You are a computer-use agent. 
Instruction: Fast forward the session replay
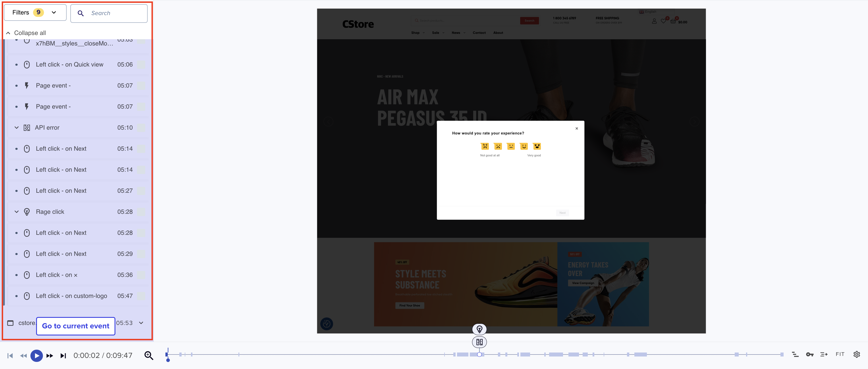pyautogui.click(x=49, y=356)
